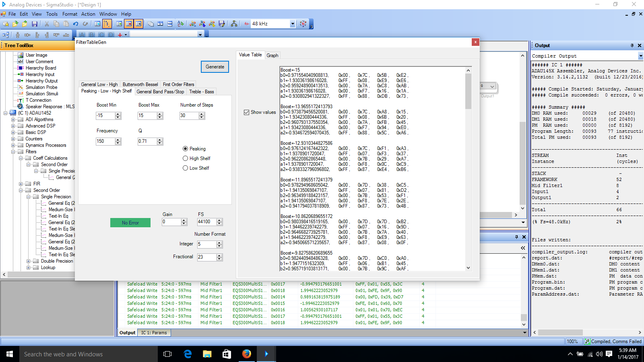Switch to the Graph tab
This screenshot has height=362, width=644.
272,56
